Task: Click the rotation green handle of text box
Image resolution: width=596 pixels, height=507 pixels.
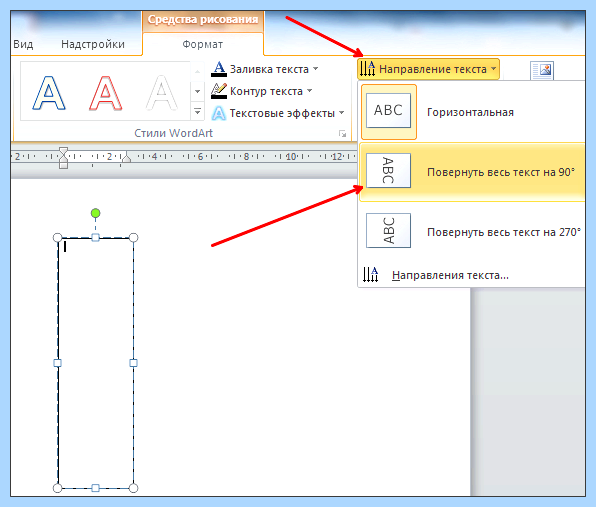Action: 95,213
